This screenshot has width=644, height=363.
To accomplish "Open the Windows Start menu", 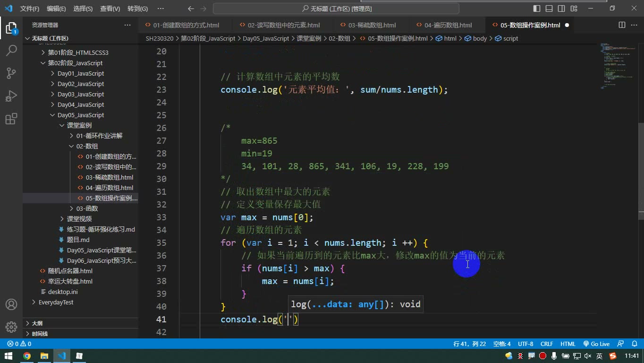I will point(9,356).
